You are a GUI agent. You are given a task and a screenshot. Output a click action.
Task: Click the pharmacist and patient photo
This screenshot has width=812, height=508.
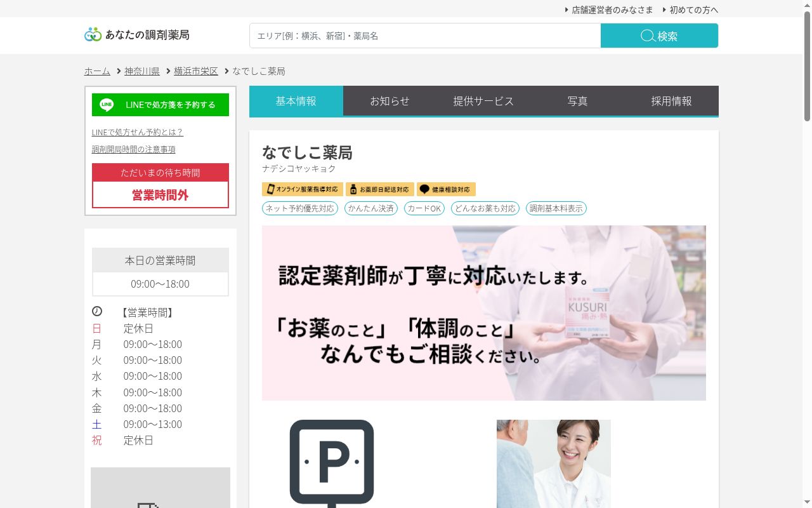pos(554,464)
